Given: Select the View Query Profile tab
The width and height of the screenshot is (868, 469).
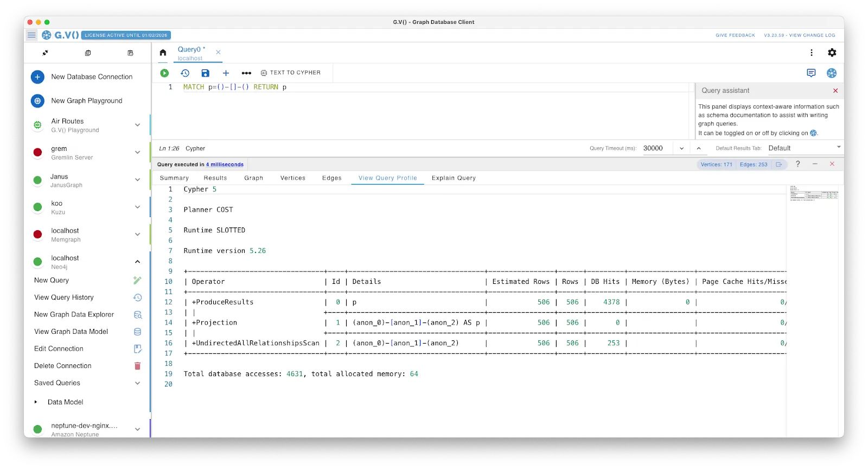Looking at the screenshot, I should coord(388,178).
